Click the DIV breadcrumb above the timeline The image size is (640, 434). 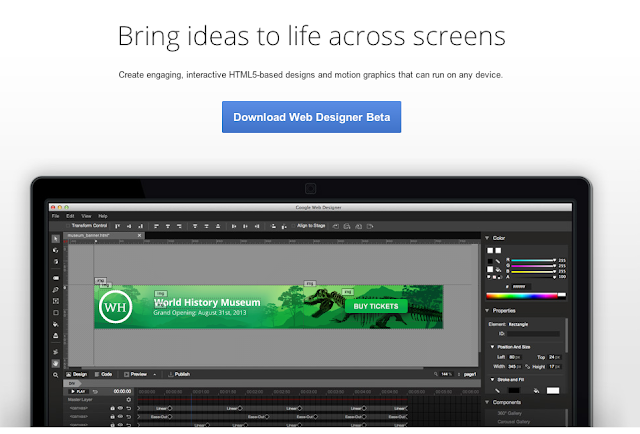pyautogui.click(x=72, y=383)
